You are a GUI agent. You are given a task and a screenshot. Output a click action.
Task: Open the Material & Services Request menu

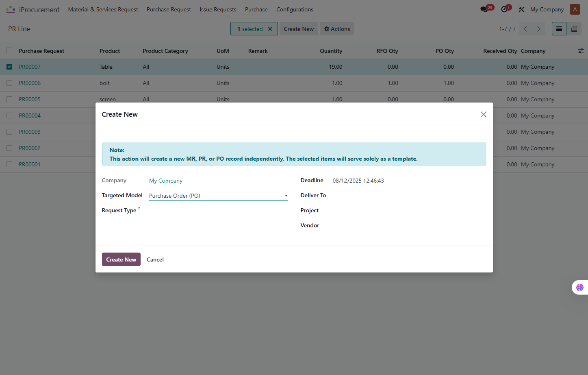tap(103, 9)
